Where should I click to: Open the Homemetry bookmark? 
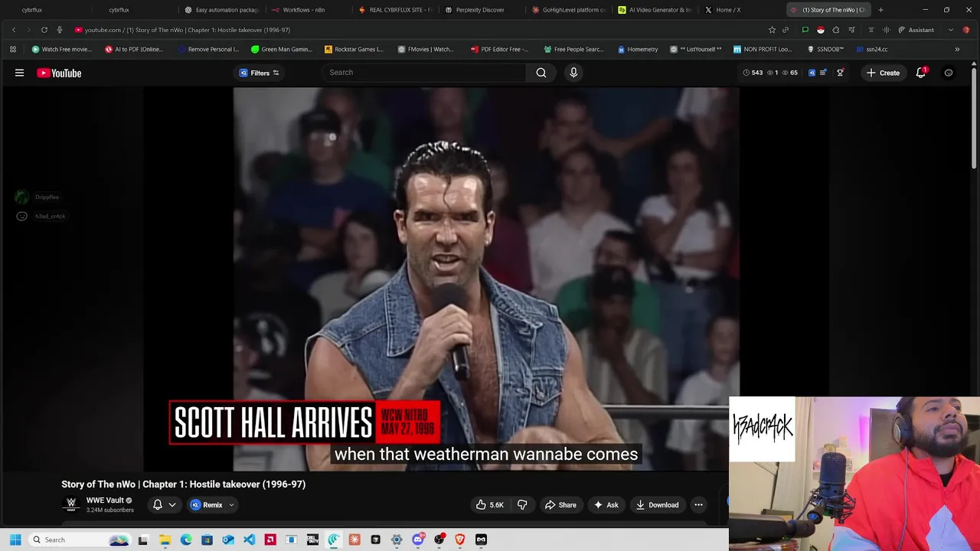638,49
